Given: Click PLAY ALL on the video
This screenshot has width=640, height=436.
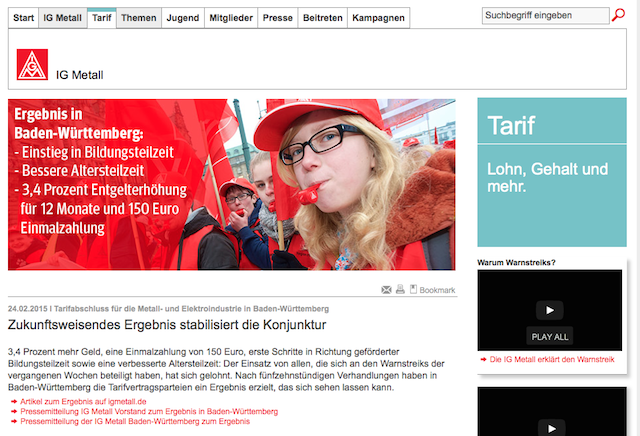Looking at the screenshot, I should point(549,337).
